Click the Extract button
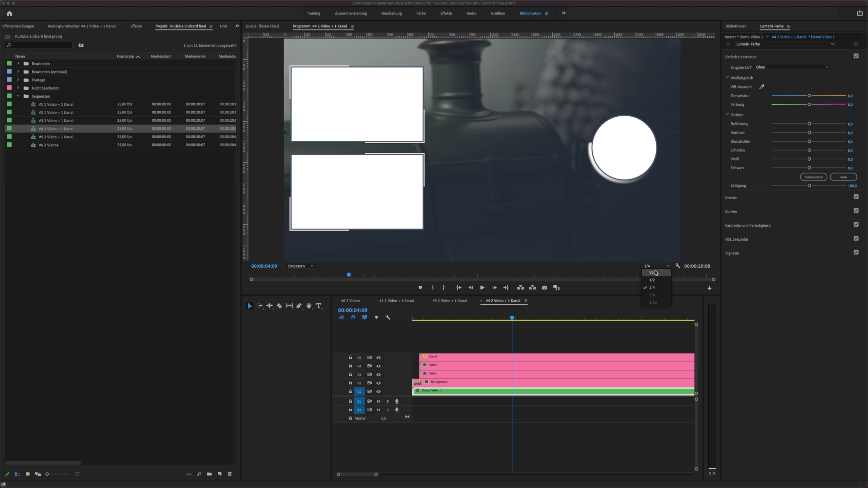 532,288
